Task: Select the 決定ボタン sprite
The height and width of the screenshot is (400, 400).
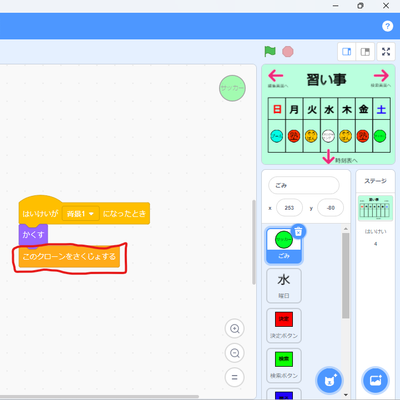Action: pyautogui.click(x=284, y=325)
